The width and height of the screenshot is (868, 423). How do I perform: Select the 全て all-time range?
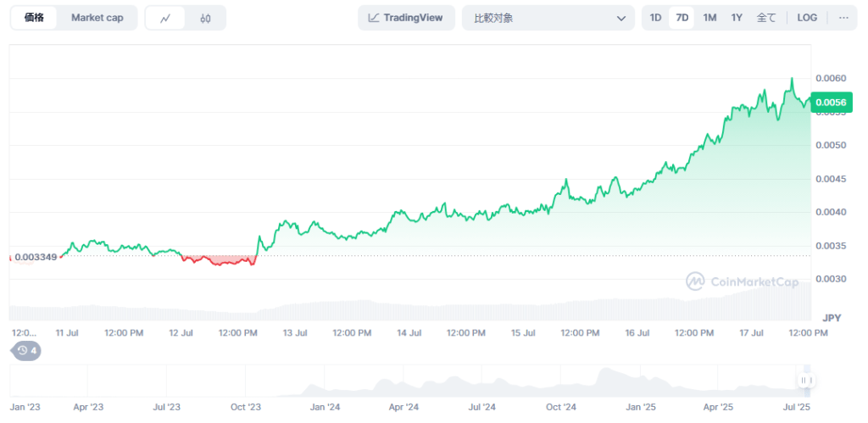765,18
